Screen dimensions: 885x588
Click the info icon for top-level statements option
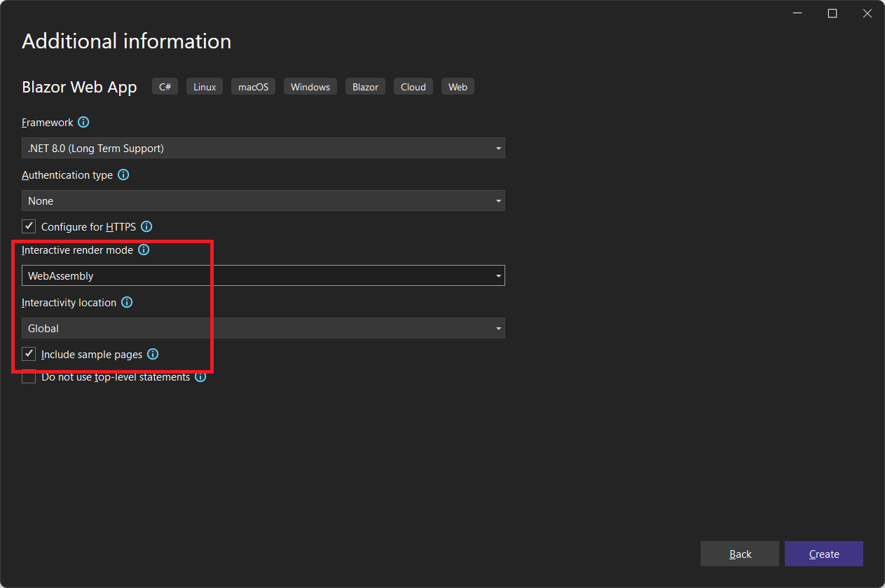(200, 377)
